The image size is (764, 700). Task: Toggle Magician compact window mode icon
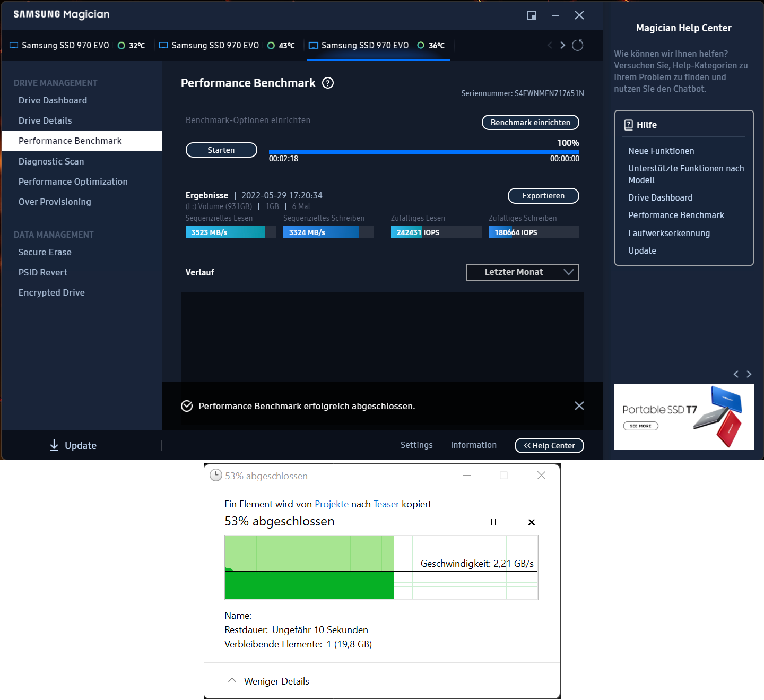tap(532, 15)
